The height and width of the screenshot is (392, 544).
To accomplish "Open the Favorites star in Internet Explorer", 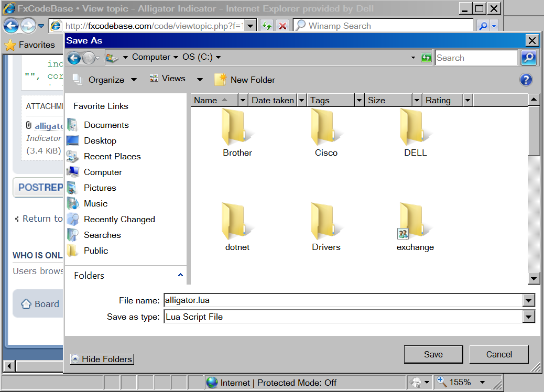I will point(10,45).
